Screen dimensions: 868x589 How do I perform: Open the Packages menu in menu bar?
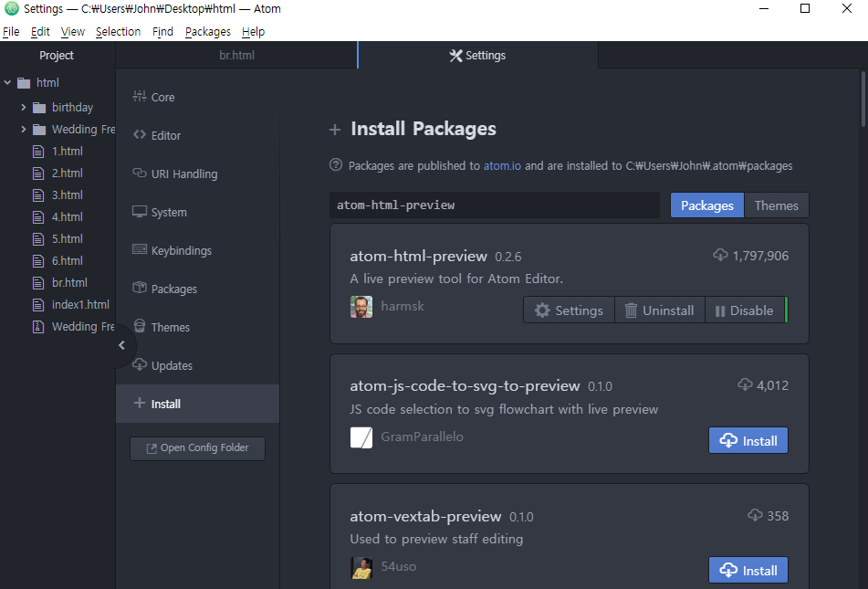(x=207, y=32)
